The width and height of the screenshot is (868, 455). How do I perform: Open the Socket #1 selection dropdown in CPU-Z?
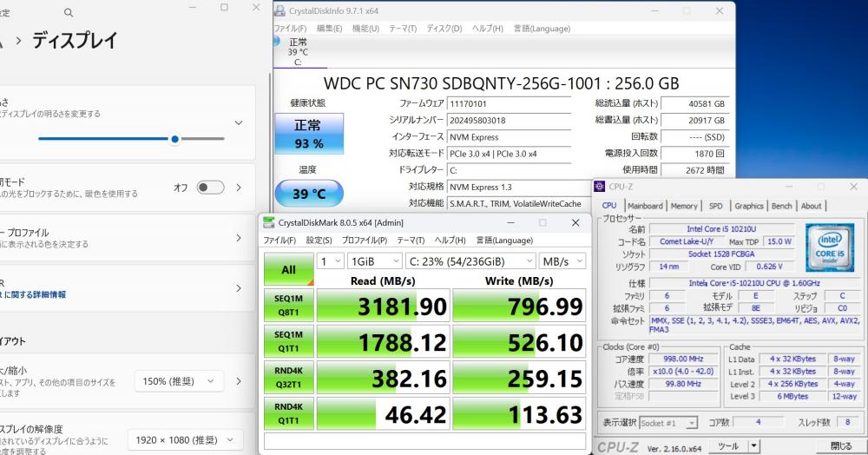tap(668, 423)
